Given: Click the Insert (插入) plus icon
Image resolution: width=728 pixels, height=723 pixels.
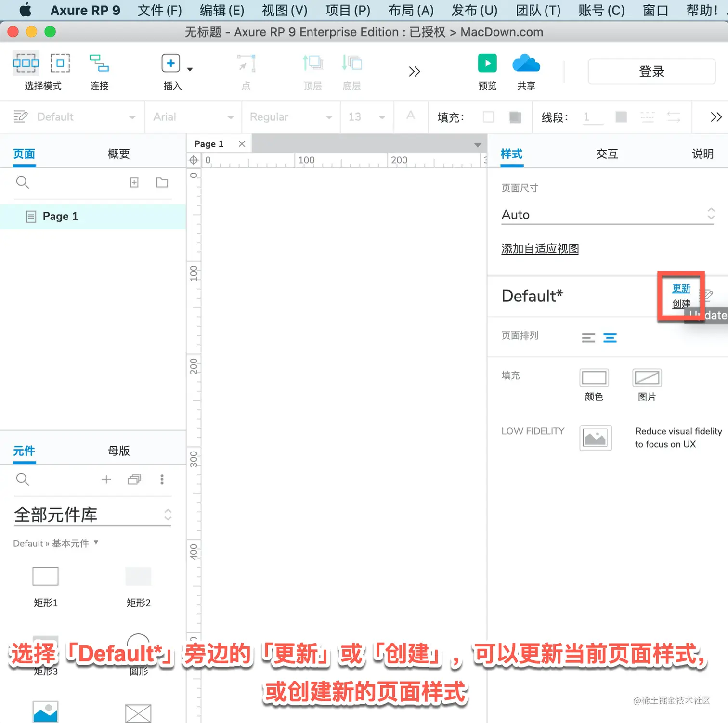Looking at the screenshot, I should pyautogui.click(x=170, y=63).
